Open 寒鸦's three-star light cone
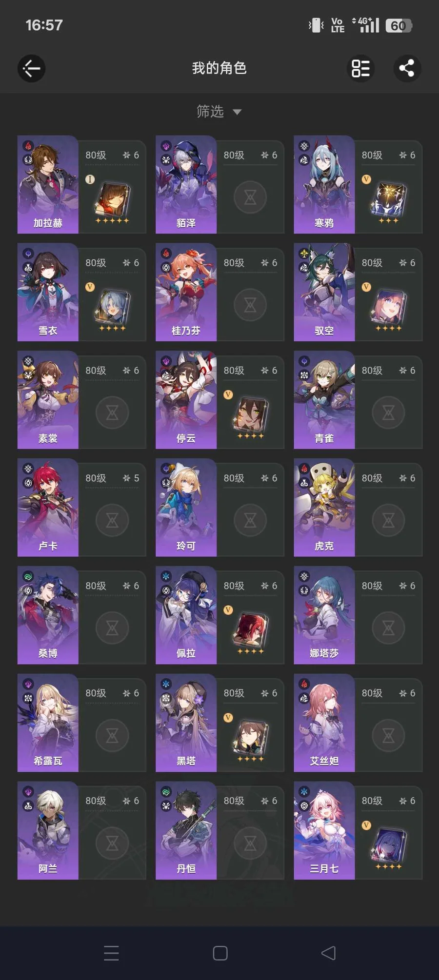This screenshot has width=439, height=980. pos(388,200)
